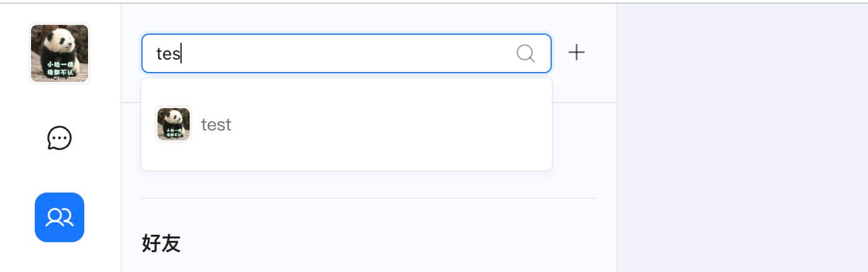Click blank space below test in dropdown
Viewport: 868px width, 272px height.
pos(346,156)
